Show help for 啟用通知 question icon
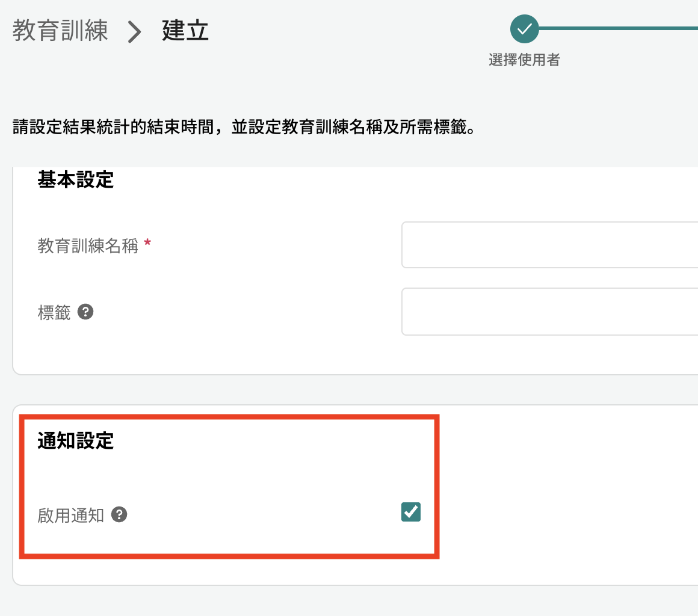The width and height of the screenshot is (698, 616). coord(119,514)
